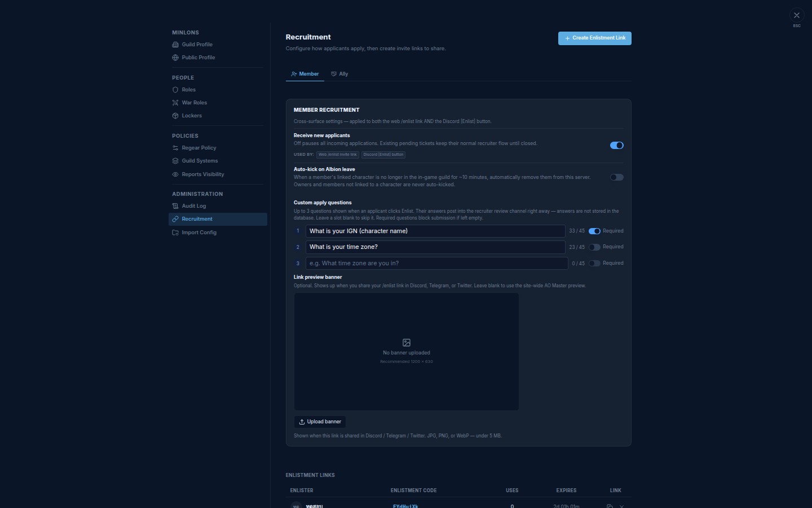This screenshot has width=812, height=508.
Task: Switch to the Member tab
Action: [x=304, y=74]
